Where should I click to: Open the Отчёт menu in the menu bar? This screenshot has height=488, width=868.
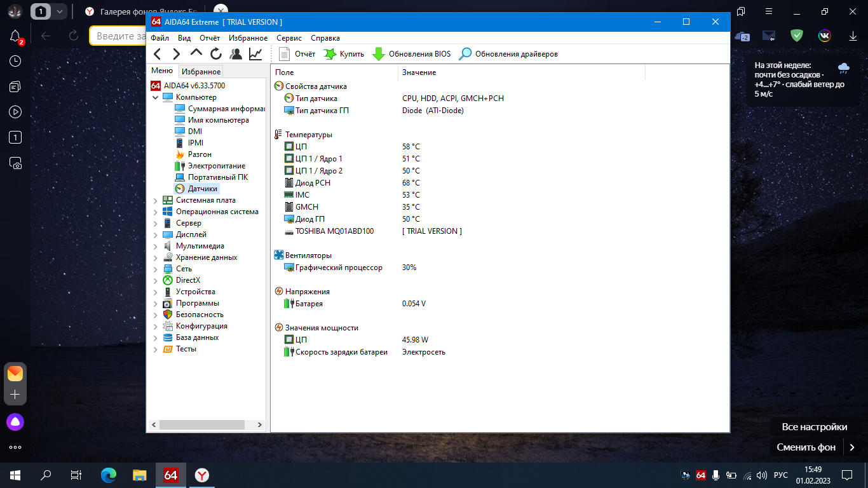210,38
